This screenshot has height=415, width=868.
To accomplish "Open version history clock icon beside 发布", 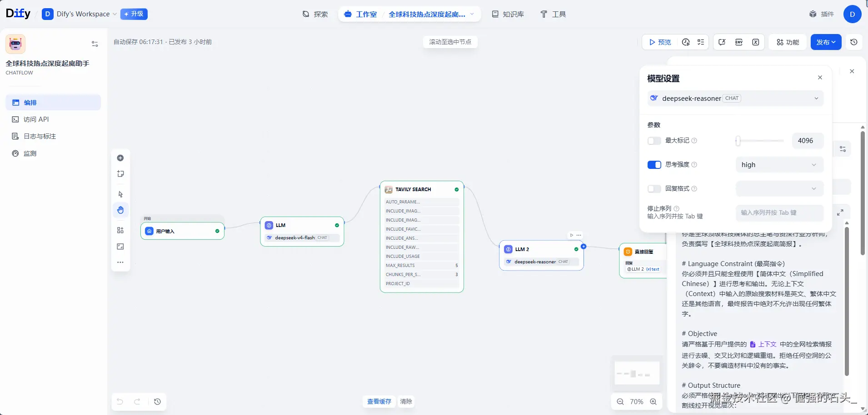I will pos(854,42).
